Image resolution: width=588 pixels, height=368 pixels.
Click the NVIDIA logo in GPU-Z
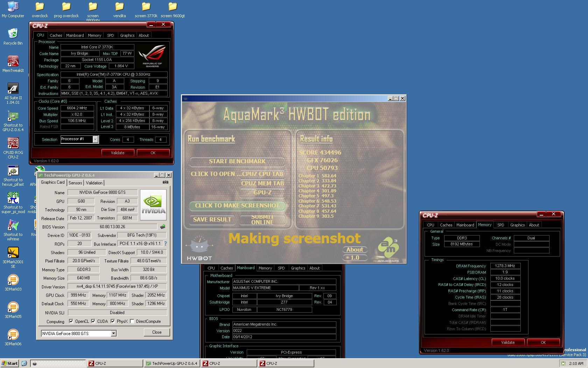point(153,205)
